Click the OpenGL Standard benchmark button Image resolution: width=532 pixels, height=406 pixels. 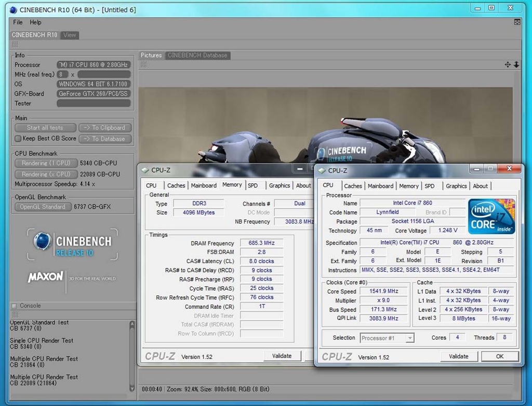coord(43,207)
